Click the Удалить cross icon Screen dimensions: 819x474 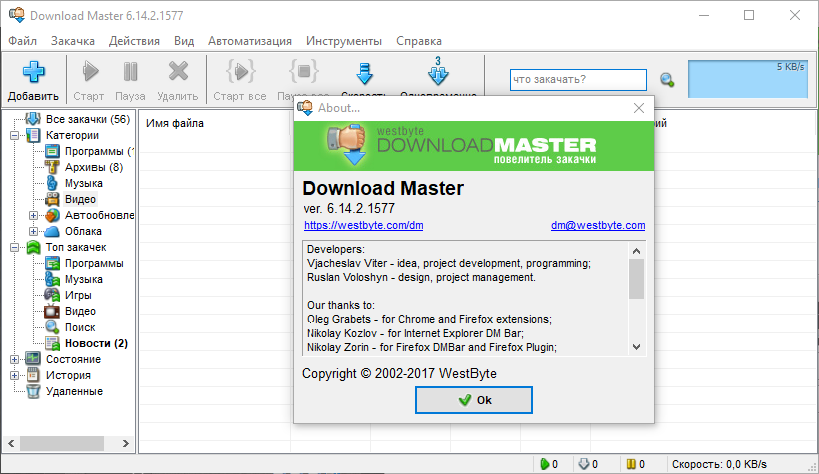coord(178,72)
